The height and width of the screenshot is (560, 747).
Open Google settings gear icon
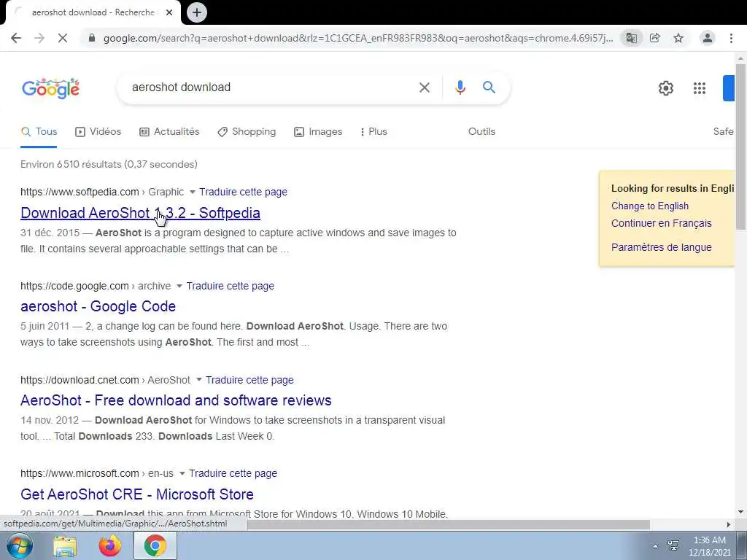pyautogui.click(x=665, y=88)
